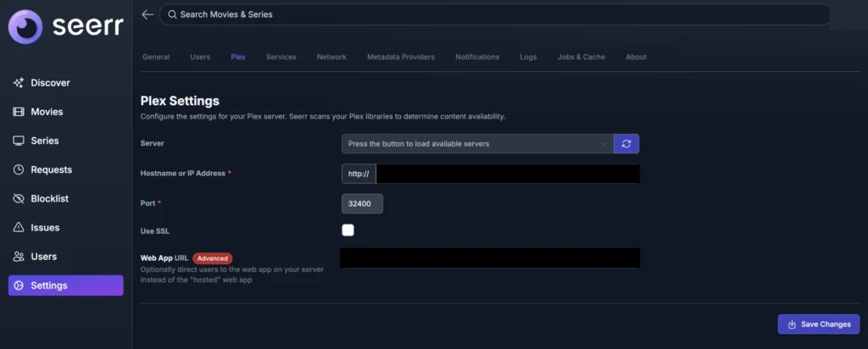The height and width of the screenshot is (349, 868).
Task: Click the Use SSL label text
Action: coord(155,231)
